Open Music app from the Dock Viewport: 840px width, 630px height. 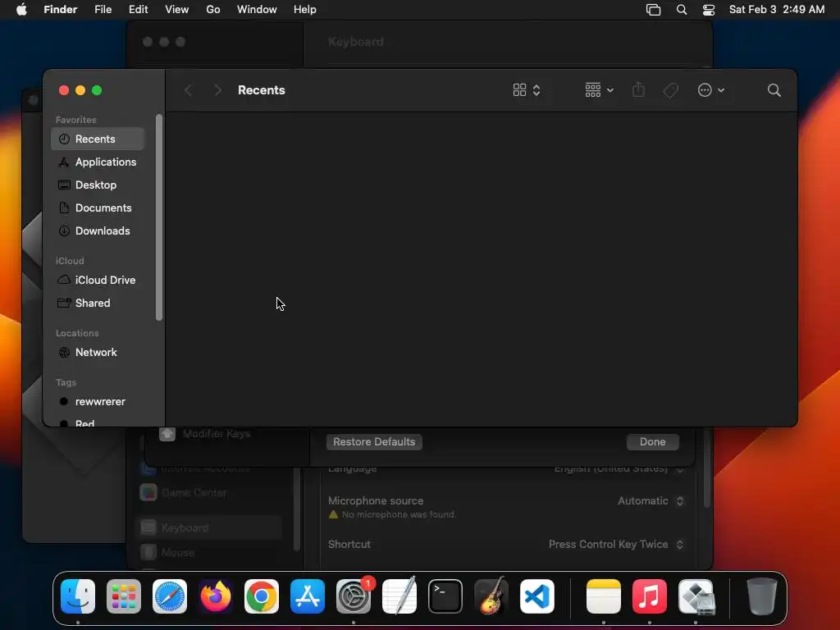pos(650,596)
